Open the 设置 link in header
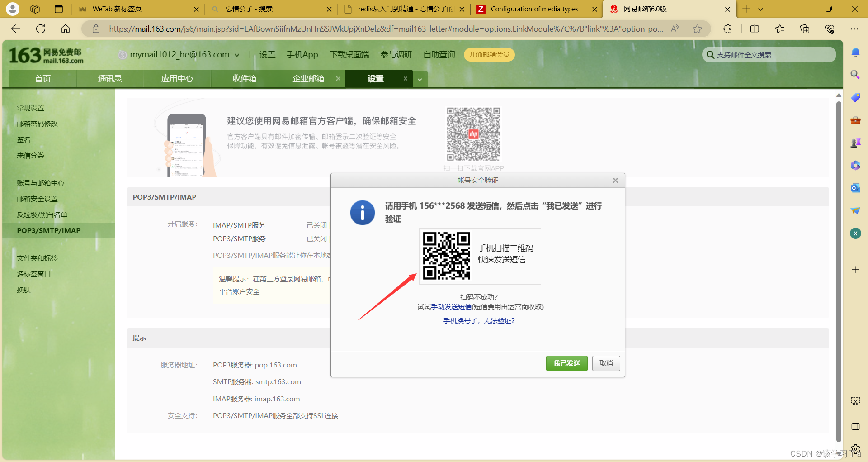 [x=267, y=55]
